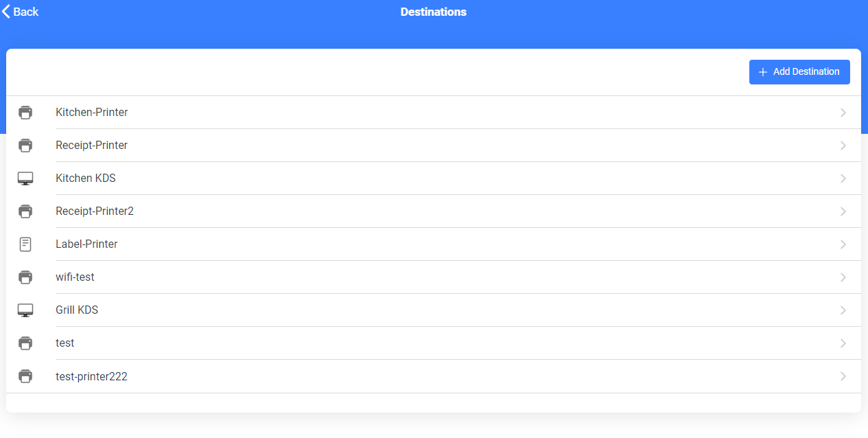Click the printer icon beside Kitchen-Printer
This screenshot has height=438, width=868.
[x=25, y=113]
